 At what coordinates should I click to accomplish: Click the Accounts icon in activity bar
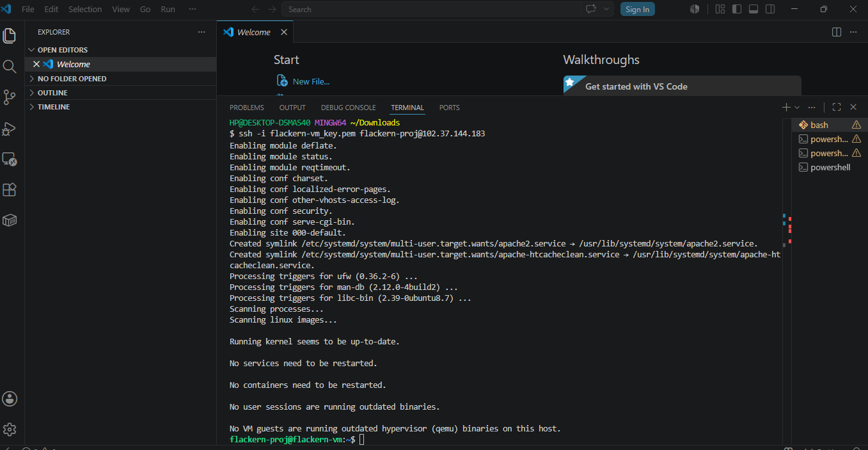click(10, 399)
